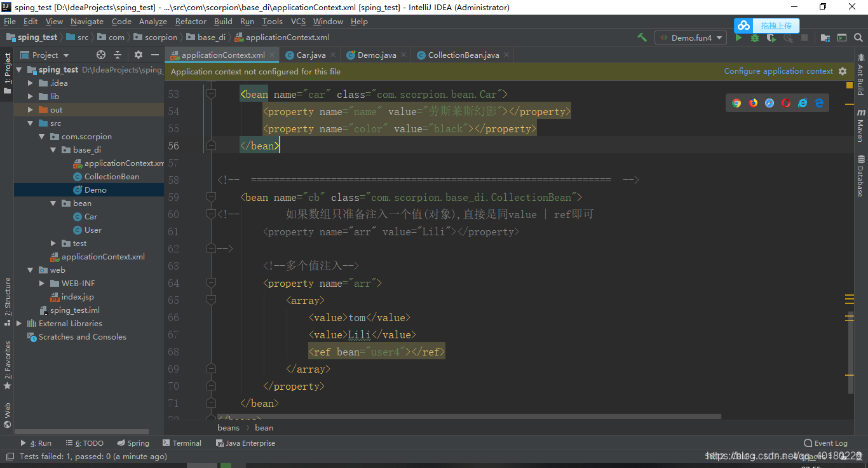Open Project panel gear settings
The width and height of the screenshot is (868, 468).
point(139,55)
